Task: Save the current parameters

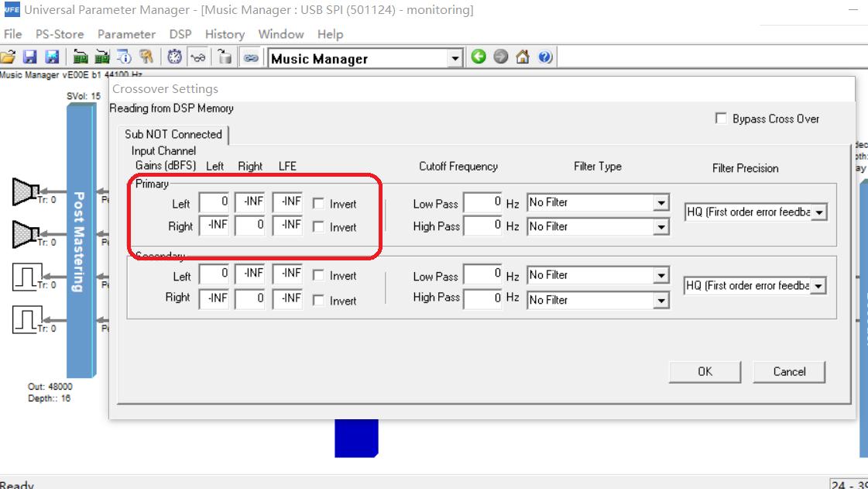Action: point(31,57)
